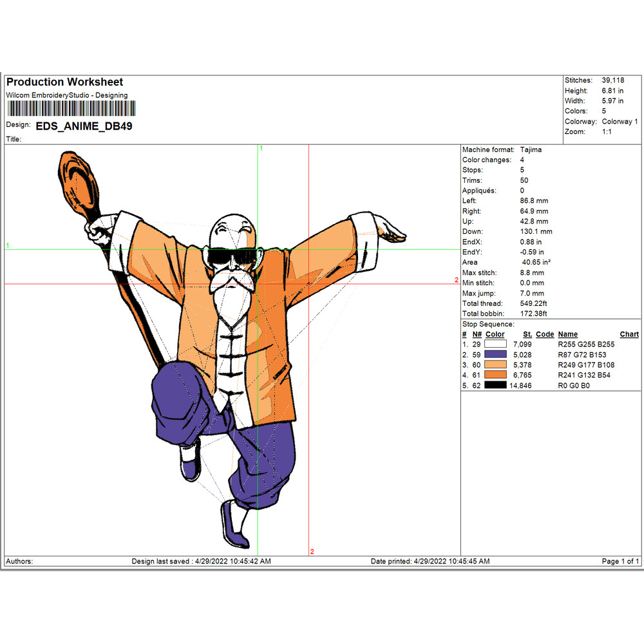Click the red marker 2 at bottom of design
Viewport: 644px width, 644px height.
[x=312, y=551]
